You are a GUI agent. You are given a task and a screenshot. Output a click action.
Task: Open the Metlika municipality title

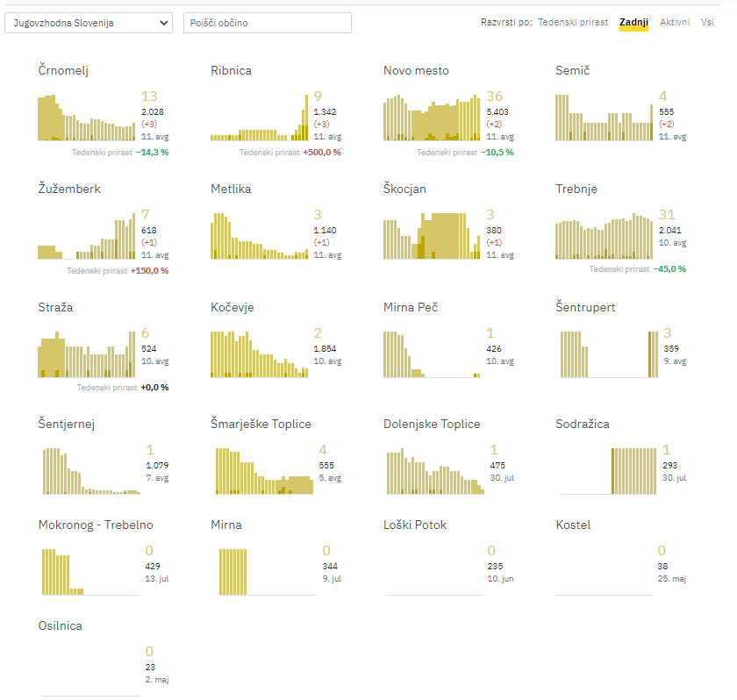(x=231, y=189)
